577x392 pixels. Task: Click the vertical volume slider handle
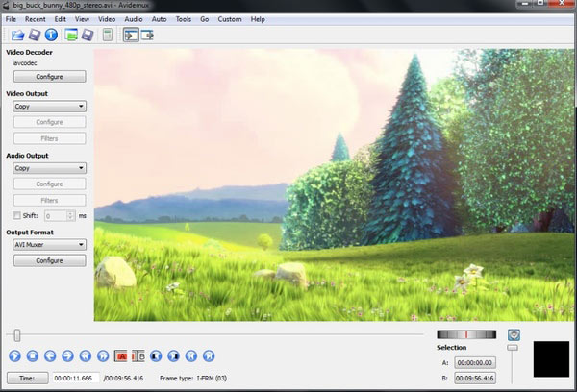(513, 348)
